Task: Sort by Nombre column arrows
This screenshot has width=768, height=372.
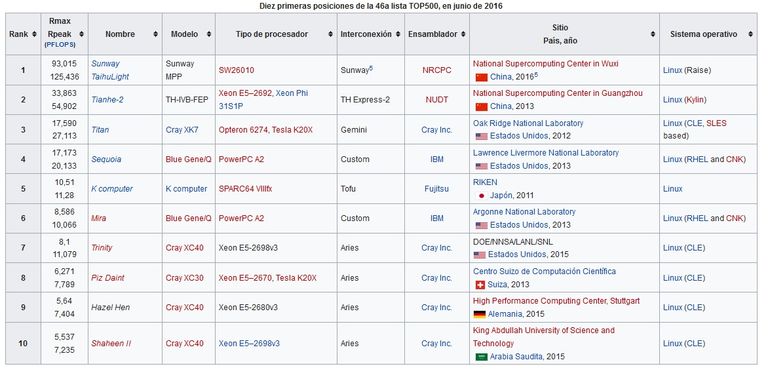Action: click(x=155, y=34)
